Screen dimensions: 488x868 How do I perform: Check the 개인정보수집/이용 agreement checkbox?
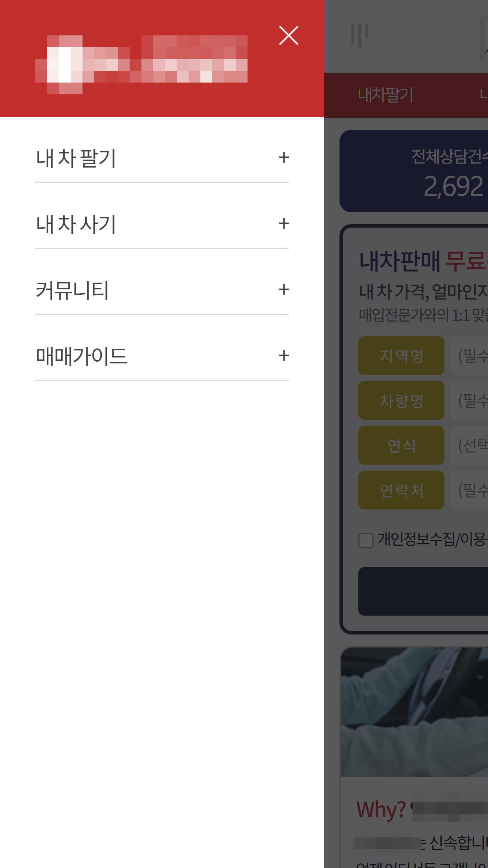pyautogui.click(x=366, y=540)
